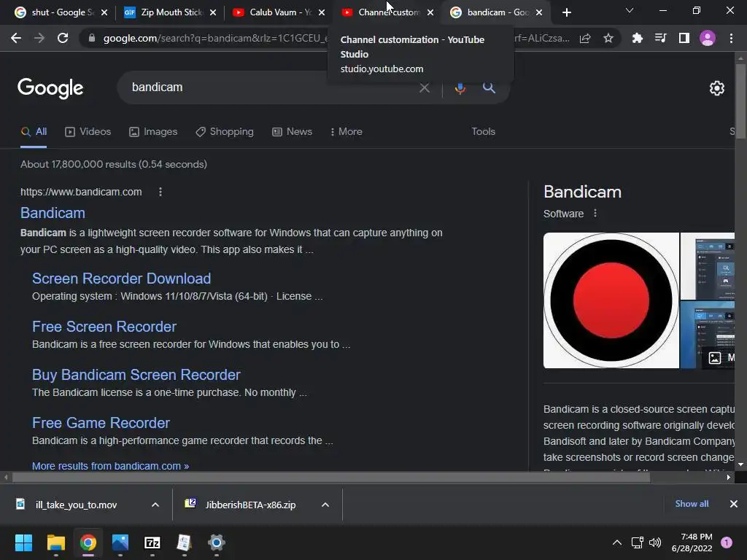Clear the bandicam search query
This screenshot has height=560, width=747.
click(424, 87)
